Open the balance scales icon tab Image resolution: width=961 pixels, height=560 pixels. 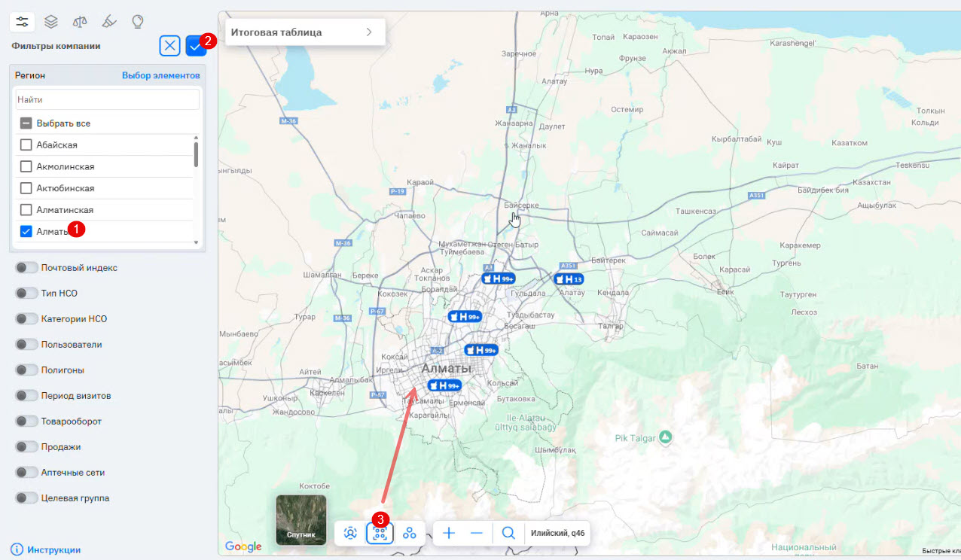(79, 21)
